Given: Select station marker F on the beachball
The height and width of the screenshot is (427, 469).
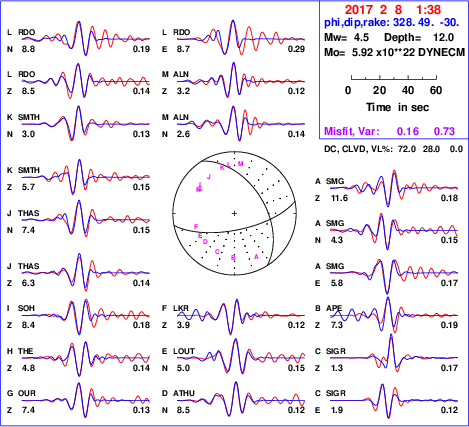Looking at the screenshot, I should click(x=196, y=227).
